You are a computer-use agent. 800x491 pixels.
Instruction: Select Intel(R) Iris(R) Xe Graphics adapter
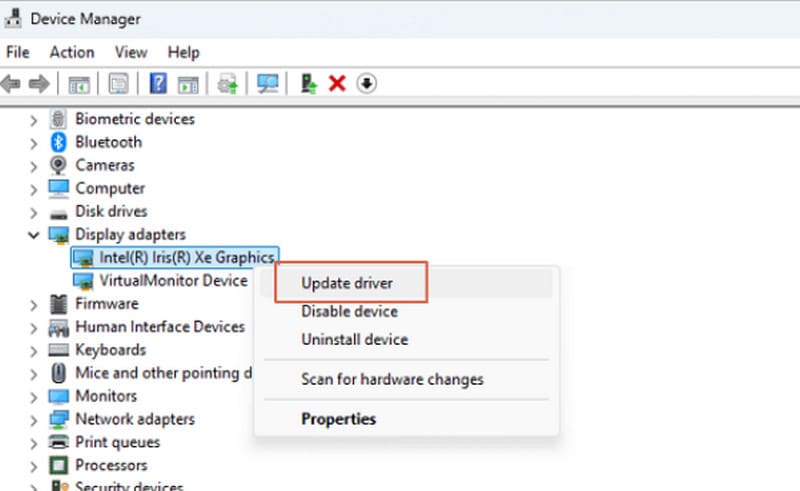click(186, 257)
